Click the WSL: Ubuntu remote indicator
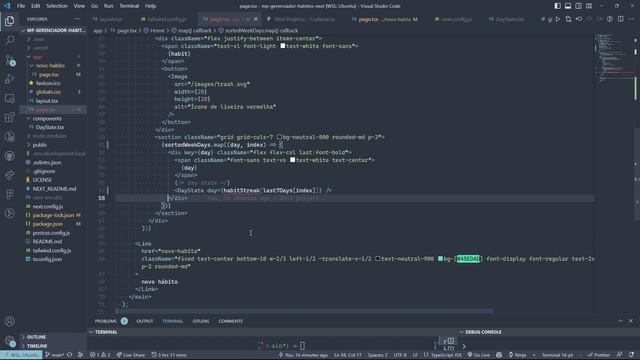 [x=21, y=355]
